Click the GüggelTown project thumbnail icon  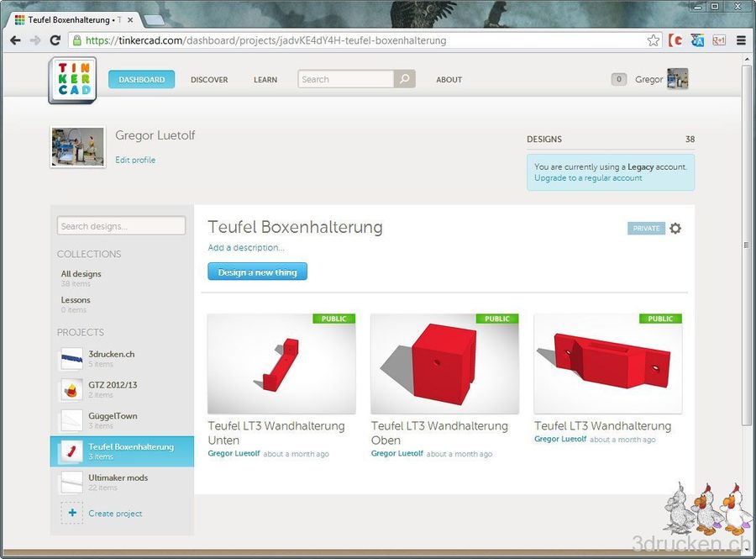[72, 420]
